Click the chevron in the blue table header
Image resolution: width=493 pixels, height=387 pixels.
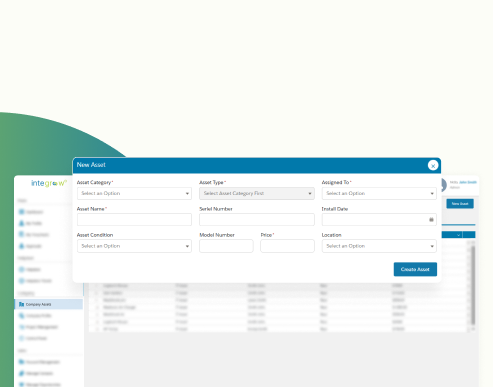458,235
